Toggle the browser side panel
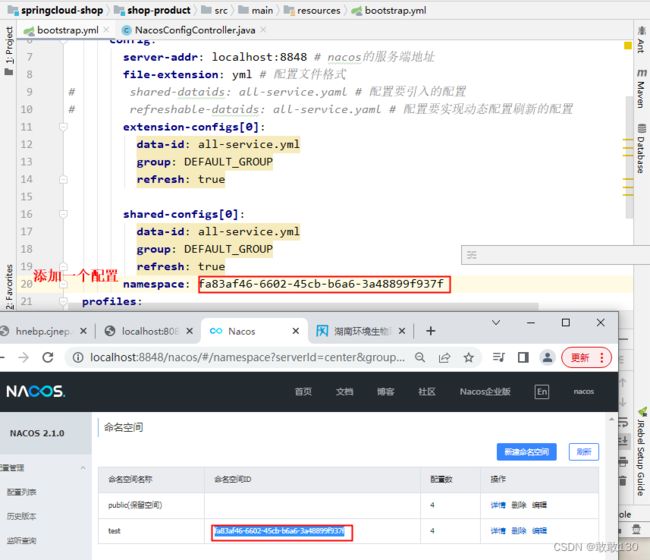650x560 pixels. 523,357
